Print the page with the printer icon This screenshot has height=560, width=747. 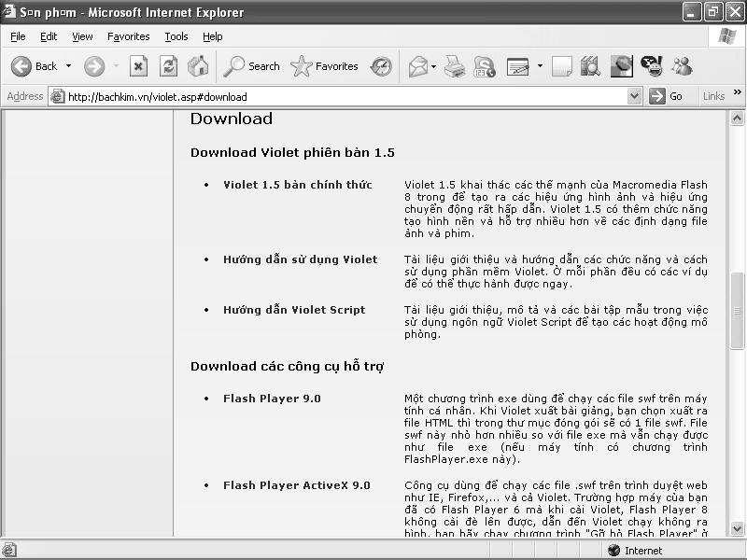click(x=455, y=66)
